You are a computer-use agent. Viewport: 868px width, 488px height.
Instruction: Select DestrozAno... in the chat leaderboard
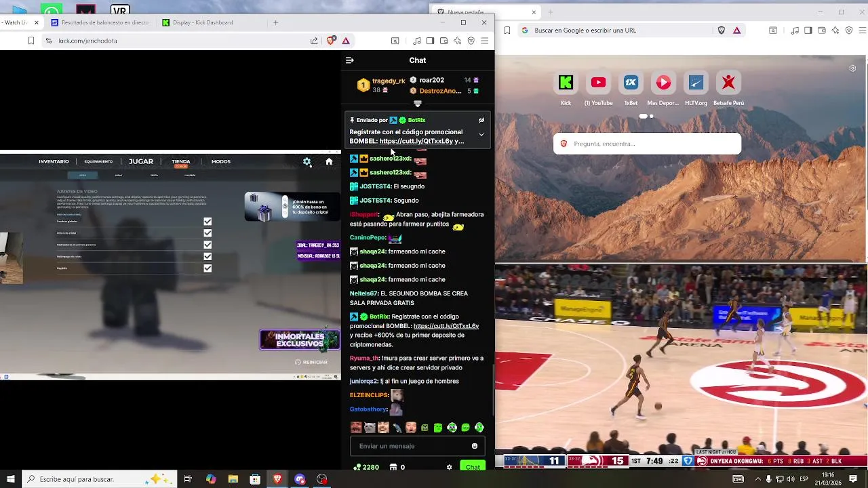pyautogui.click(x=440, y=91)
